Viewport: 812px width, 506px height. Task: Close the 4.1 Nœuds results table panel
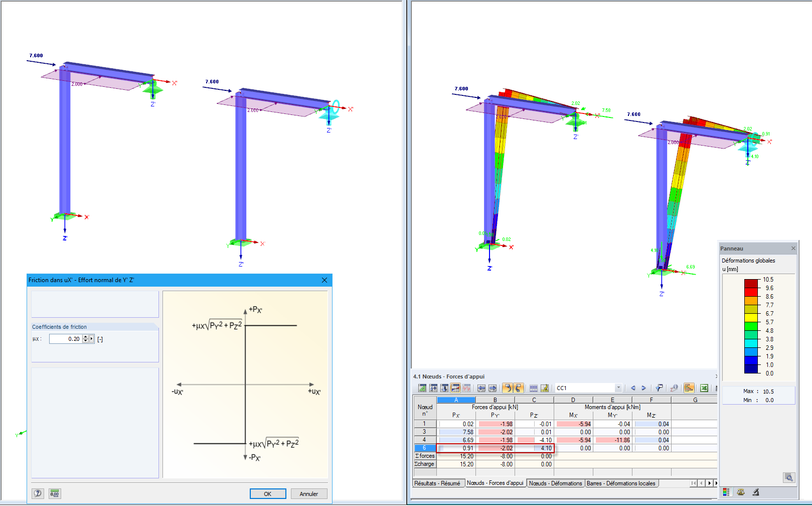point(716,376)
